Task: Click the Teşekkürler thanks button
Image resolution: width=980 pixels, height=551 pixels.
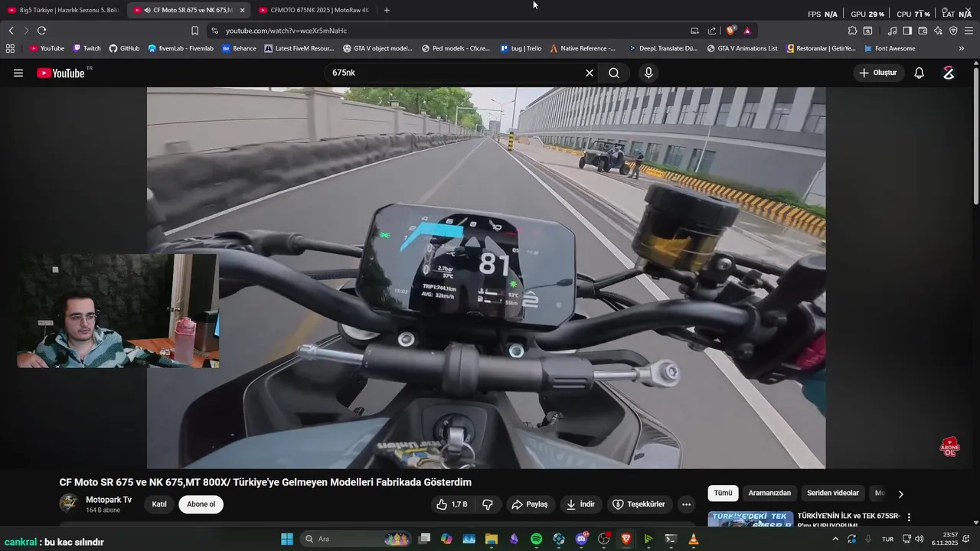Action: tap(639, 504)
